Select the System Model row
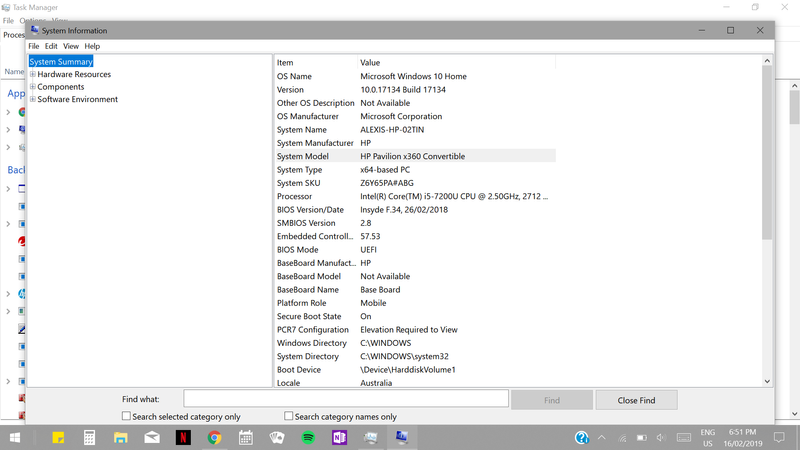The height and width of the screenshot is (450, 800). click(x=415, y=156)
